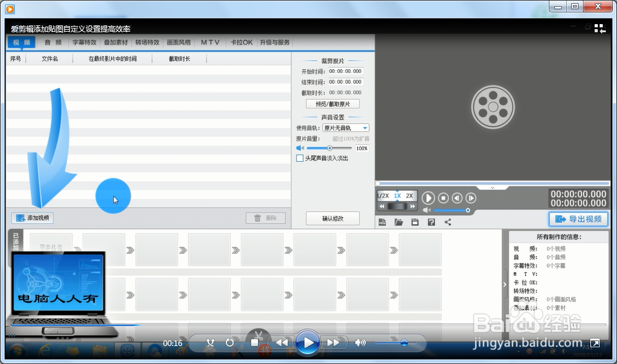617x364 pixels.
Task: Open the MTV tab
Action: [x=210, y=42]
